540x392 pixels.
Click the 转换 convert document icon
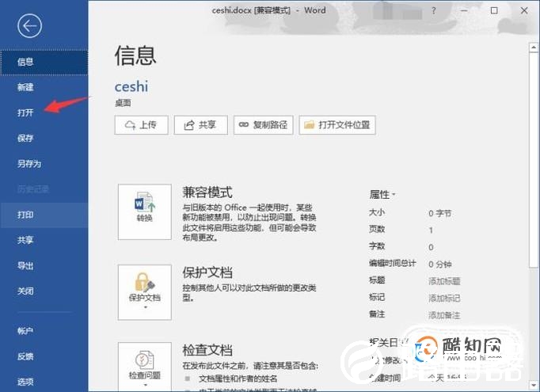pyautogui.click(x=145, y=201)
